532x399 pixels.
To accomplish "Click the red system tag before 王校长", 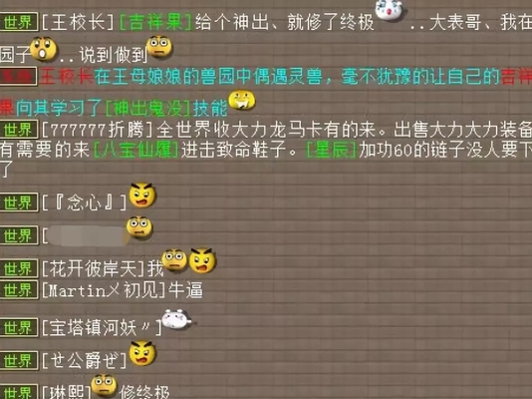I will (x=18, y=76).
